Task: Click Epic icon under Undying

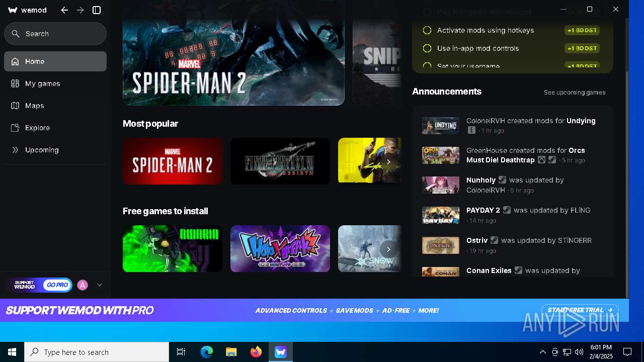Action: [x=471, y=130]
